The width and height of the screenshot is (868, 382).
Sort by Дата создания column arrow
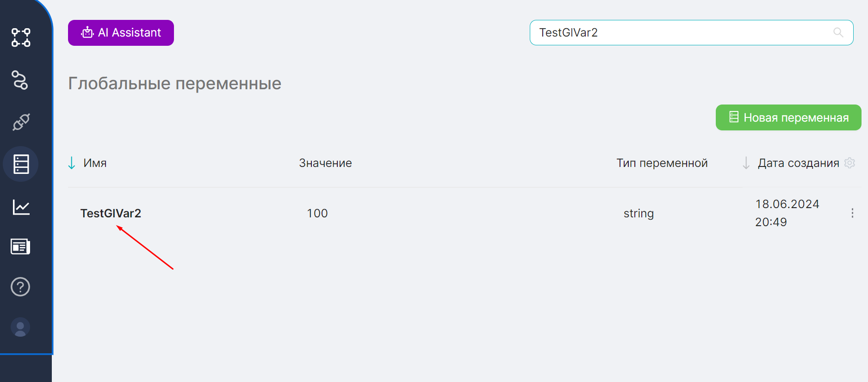tap(746, 163)
